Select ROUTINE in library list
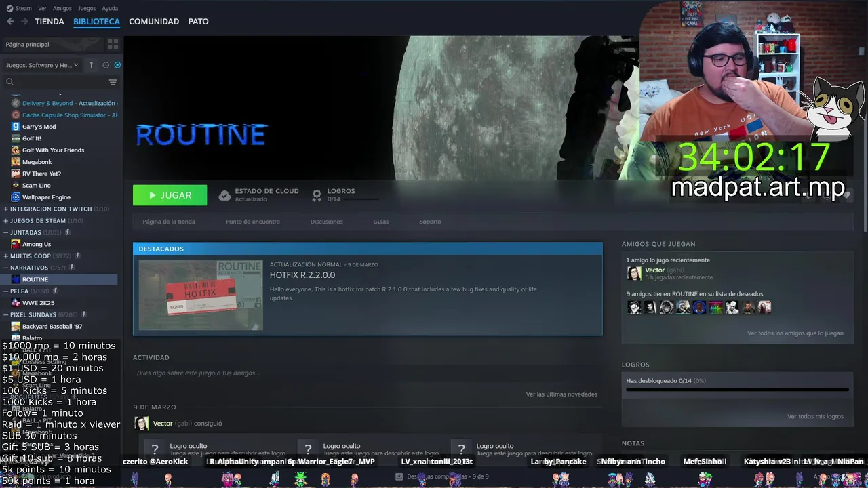The height and width of the screenshot is (488, 868). point(60,279)
